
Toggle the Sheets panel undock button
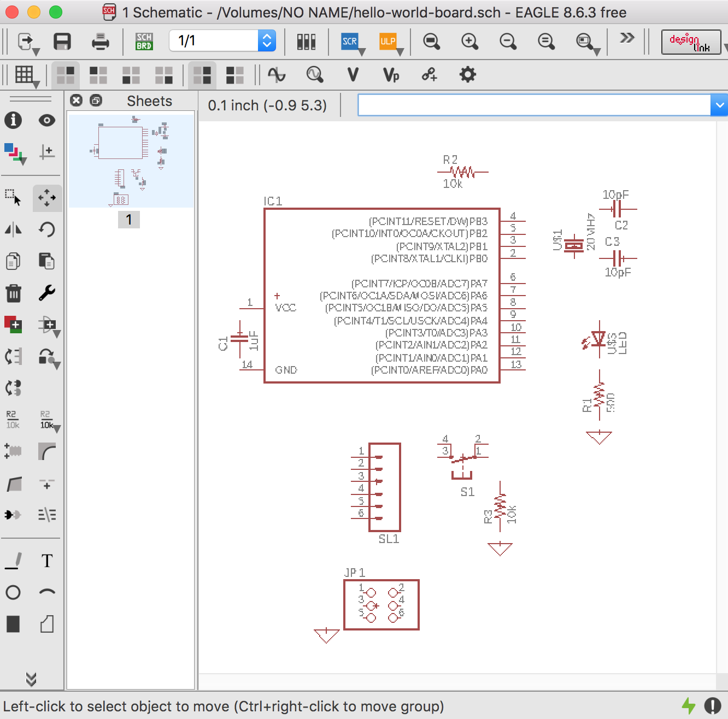click(96, 101)
